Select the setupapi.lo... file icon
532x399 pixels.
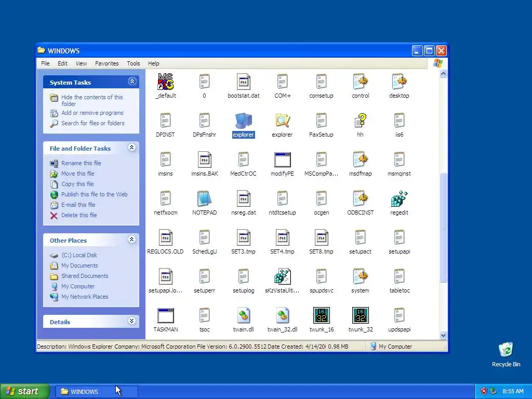[x=166, y=276]
